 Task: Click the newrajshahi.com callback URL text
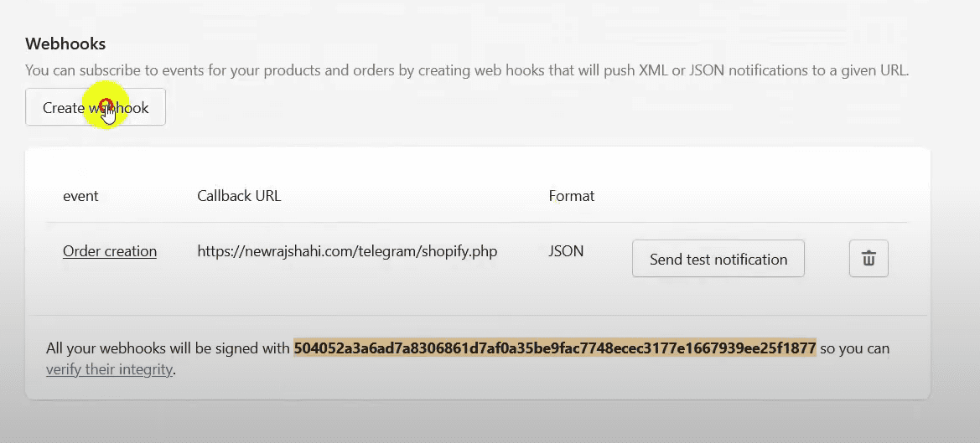point(347,251)
